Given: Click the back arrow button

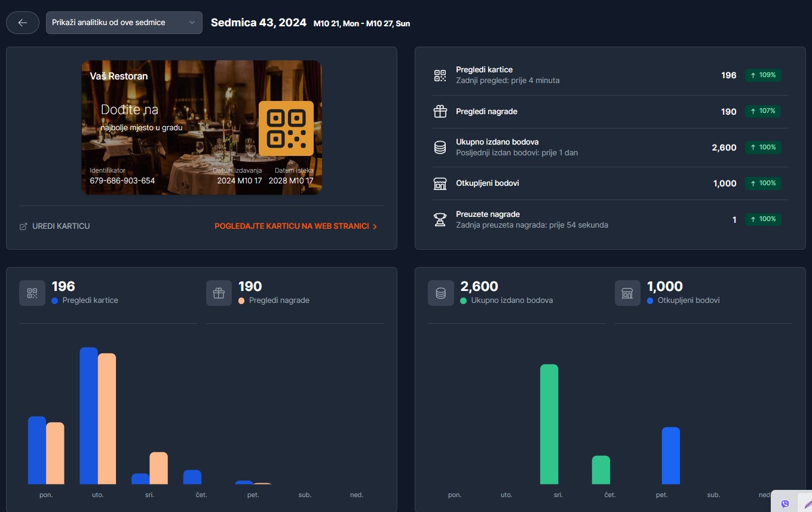Looking at the screenshot, I should [x=23, y=23].
